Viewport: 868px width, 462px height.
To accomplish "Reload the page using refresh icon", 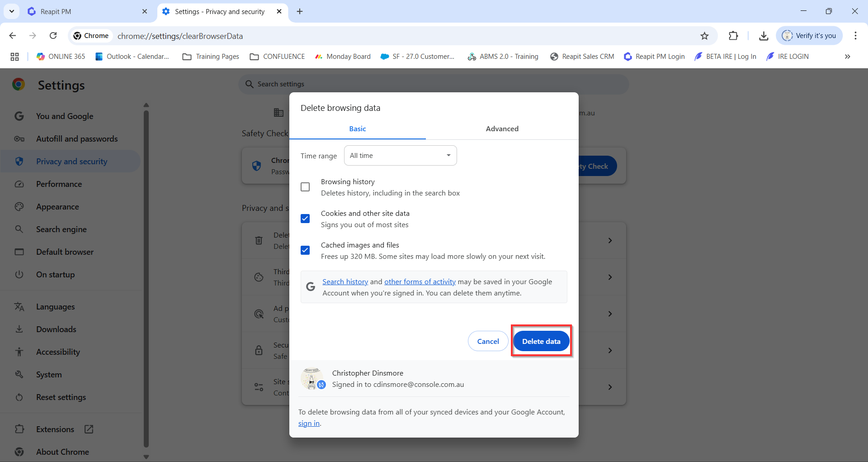I will point(53,36).
